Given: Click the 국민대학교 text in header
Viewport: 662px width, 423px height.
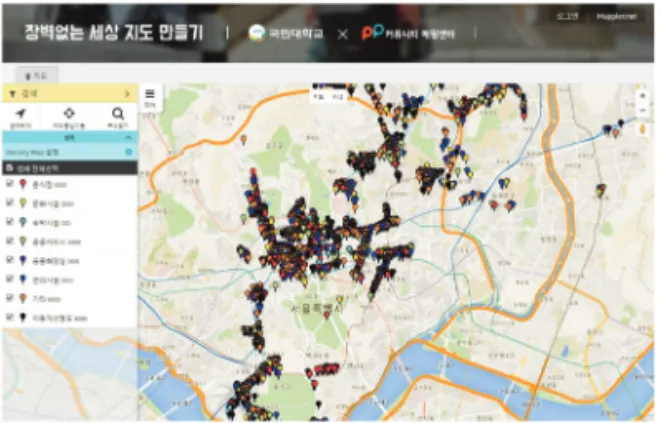Looking at the screenshot, I should tap(296, 33).
